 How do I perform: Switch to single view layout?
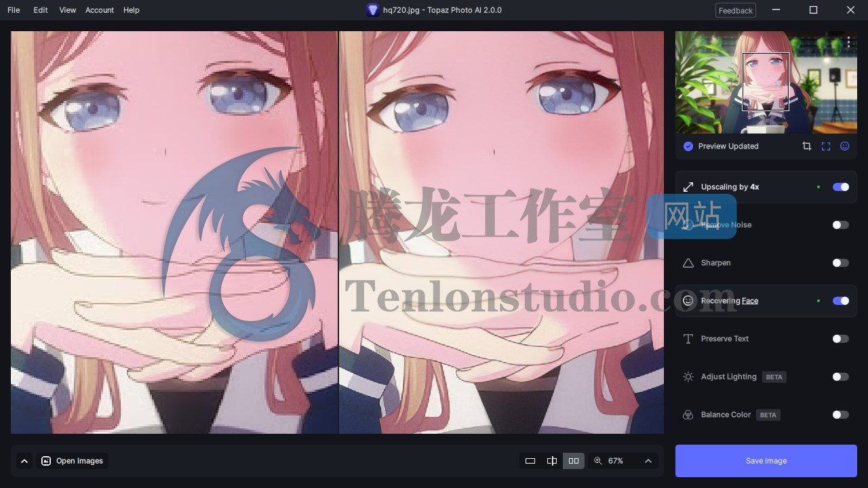pos(530,461)
